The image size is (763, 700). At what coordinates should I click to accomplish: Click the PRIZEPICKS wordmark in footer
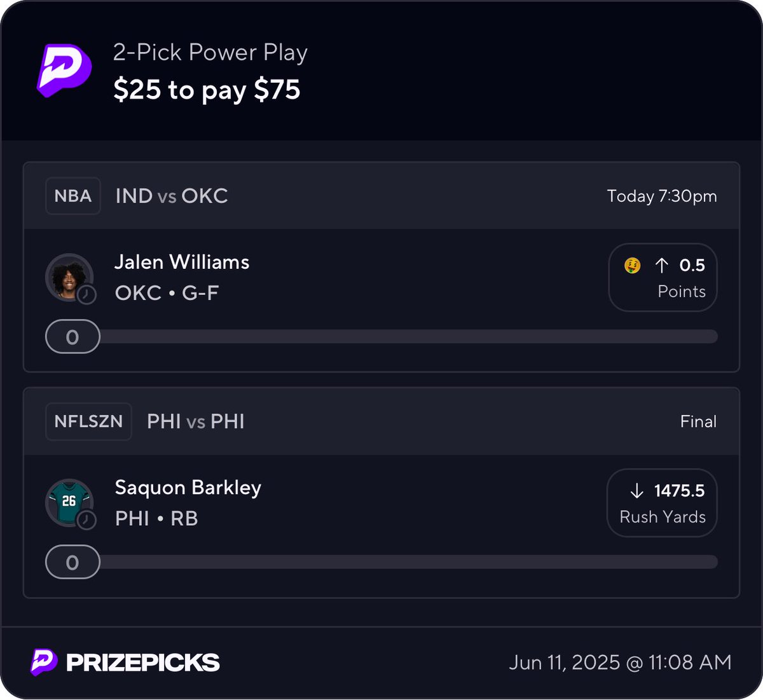(x=143, y=662)
